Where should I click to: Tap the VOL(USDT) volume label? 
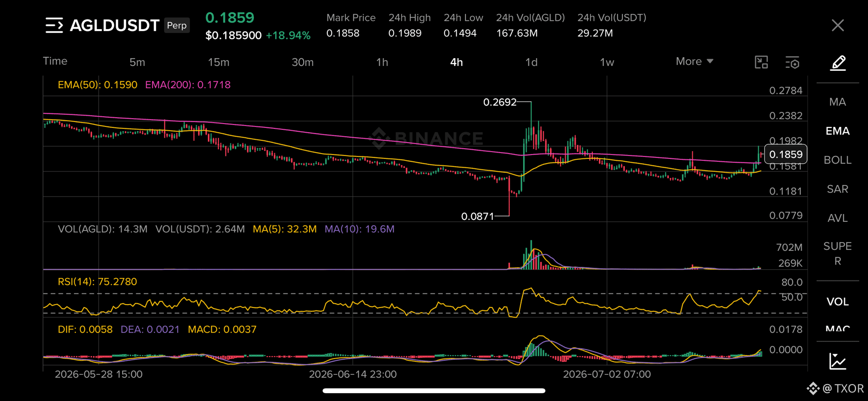point(200,229)
